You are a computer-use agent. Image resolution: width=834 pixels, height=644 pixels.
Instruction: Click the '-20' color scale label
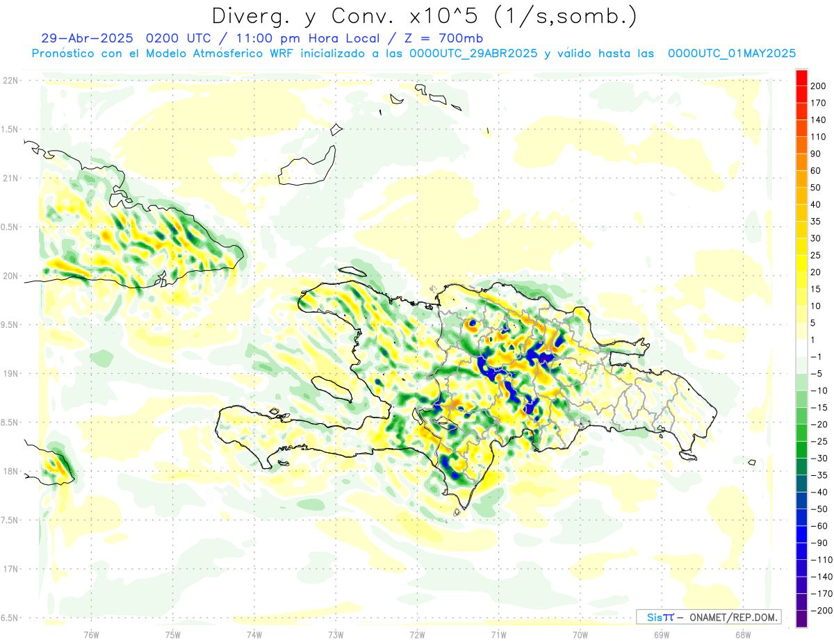pyautogui.click(x=819, y=425)
